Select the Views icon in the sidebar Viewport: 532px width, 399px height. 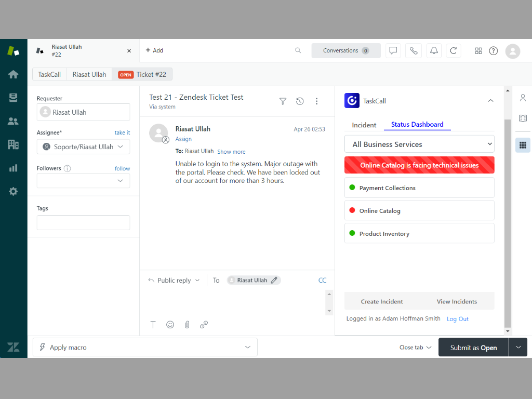[13, 98]
